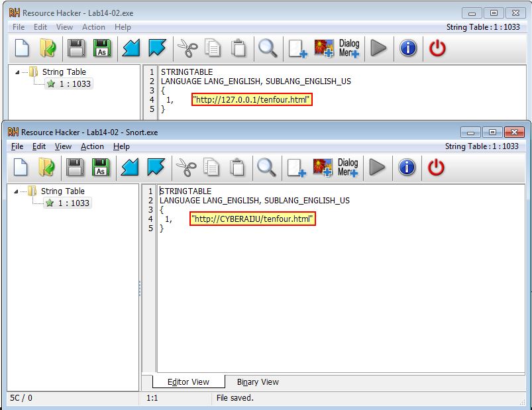Red power icon in Lab14-02.exe window

[437, 48]
